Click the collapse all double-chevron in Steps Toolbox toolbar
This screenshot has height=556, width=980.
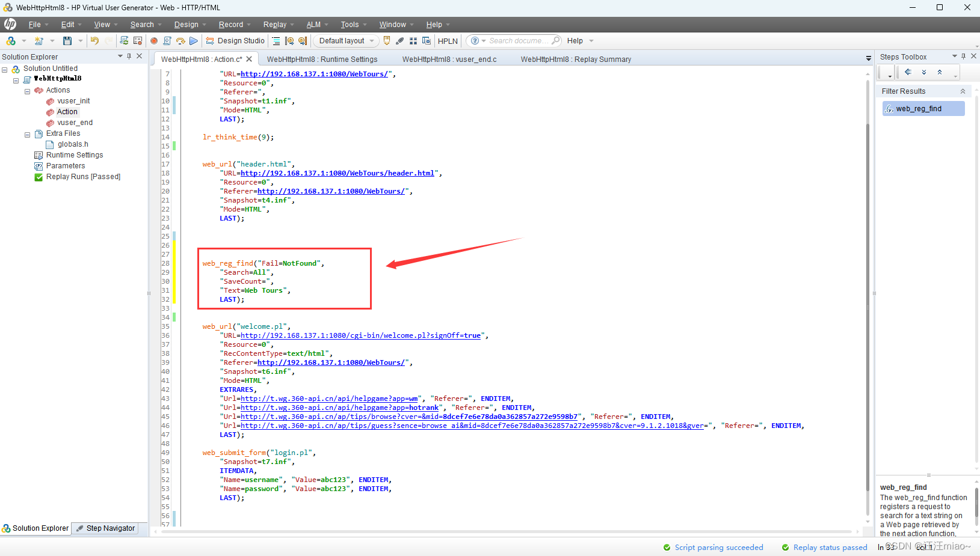click(940, 72)
